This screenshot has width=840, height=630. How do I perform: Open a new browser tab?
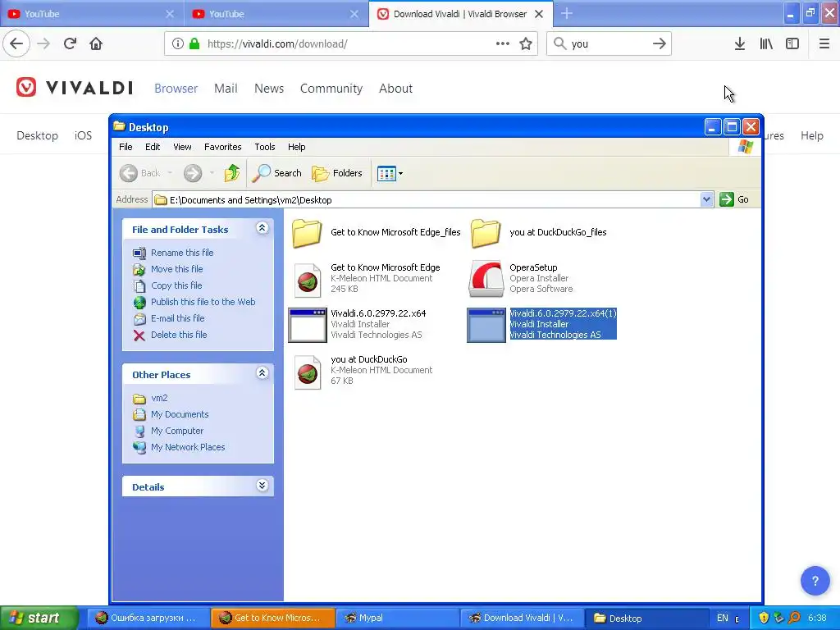pos(567,14)
